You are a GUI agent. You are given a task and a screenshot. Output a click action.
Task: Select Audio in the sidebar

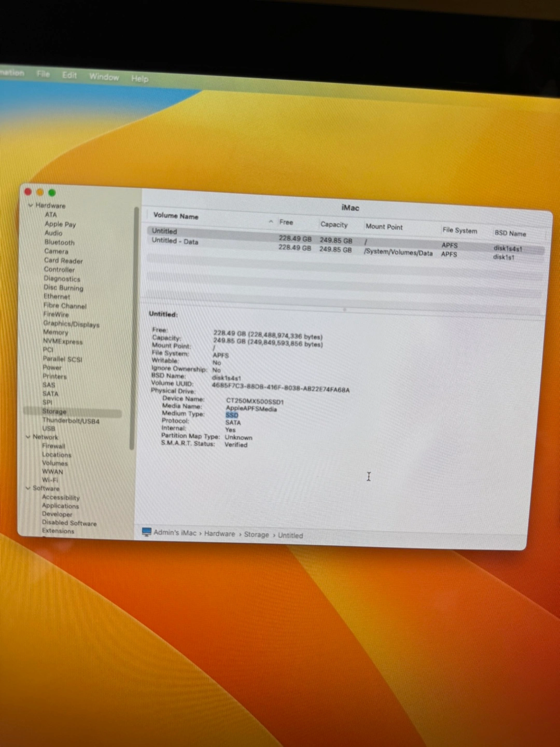click(53, 233)
